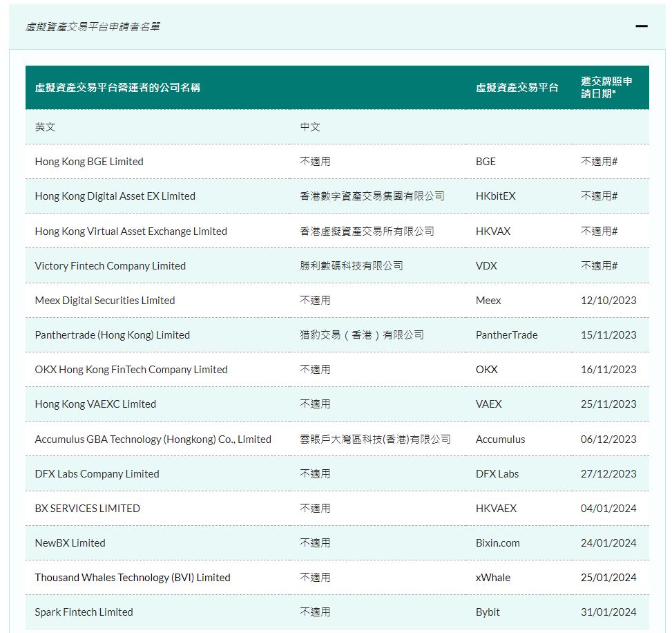
Task: Click the 虛擬資產交易平台營運者的公司名稱 column header
Action: coord(117,88)
